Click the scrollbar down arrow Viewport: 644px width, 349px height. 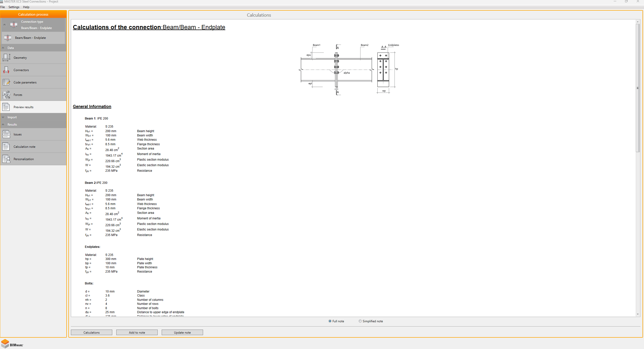click(638, 314)
